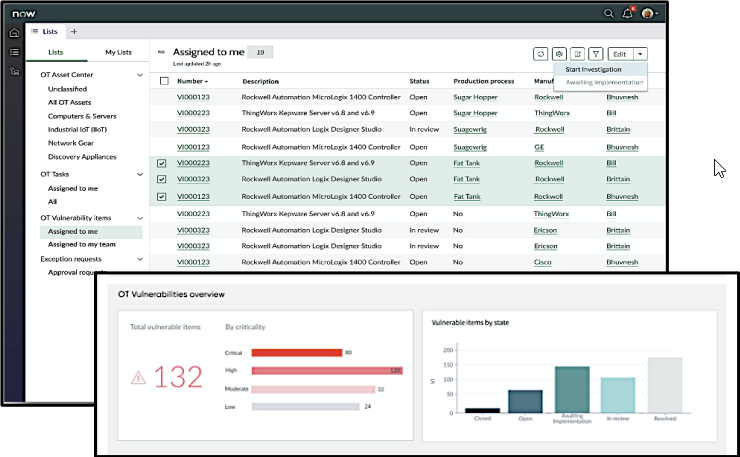Image resolution: width=740 pixels, height=457 pixels.
Task: Click the Now logo in header
Action: [24, 14]
